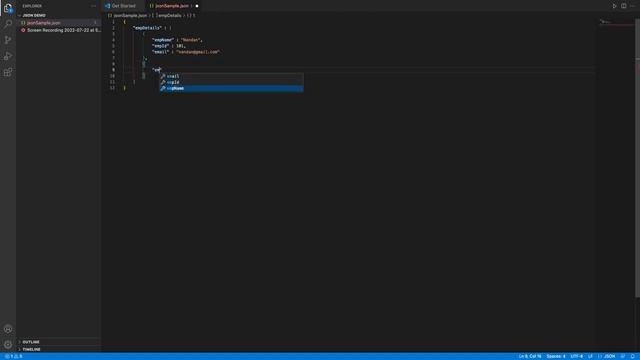Click the LF end-of-line indicator
640x360 pixels.
590,356
